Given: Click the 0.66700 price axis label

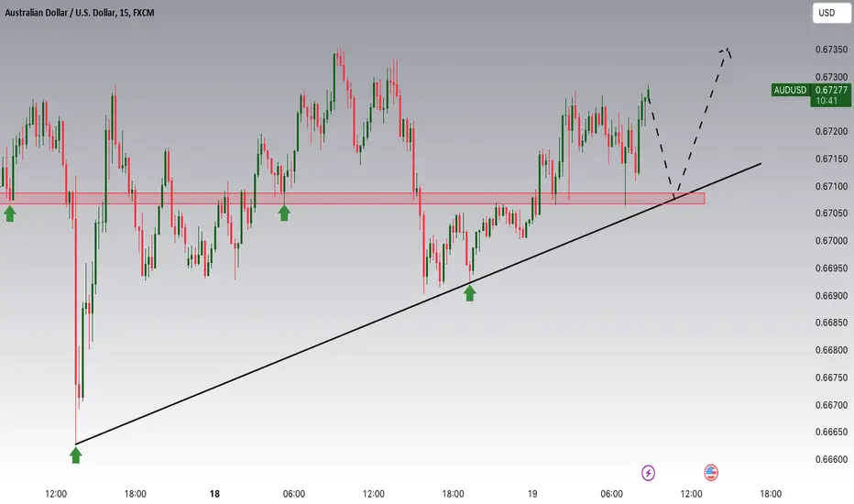Looking at the screenshot, I should pyautogui.click(x=831, y=405).
